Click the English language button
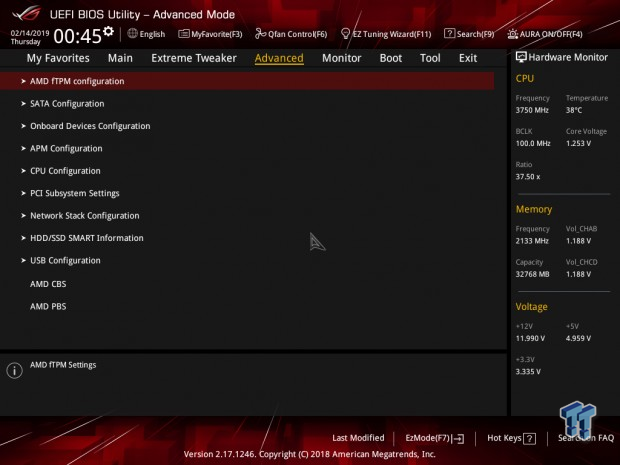 pos(152,34)
